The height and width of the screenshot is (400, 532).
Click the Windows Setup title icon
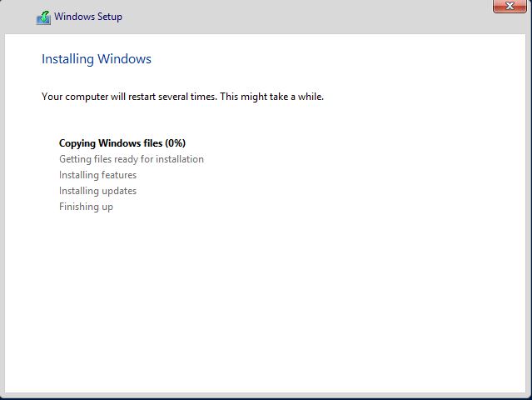[x=43, y=17]
